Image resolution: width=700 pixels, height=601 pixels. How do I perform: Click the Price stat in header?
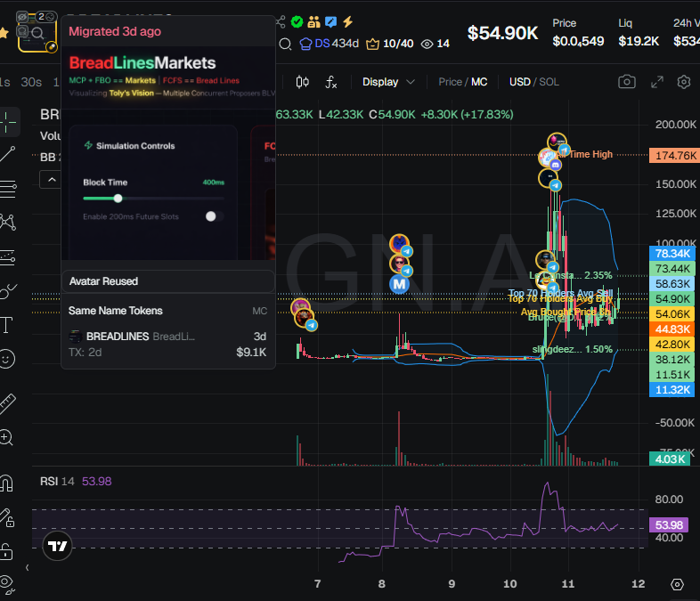[x=578, y=33]
